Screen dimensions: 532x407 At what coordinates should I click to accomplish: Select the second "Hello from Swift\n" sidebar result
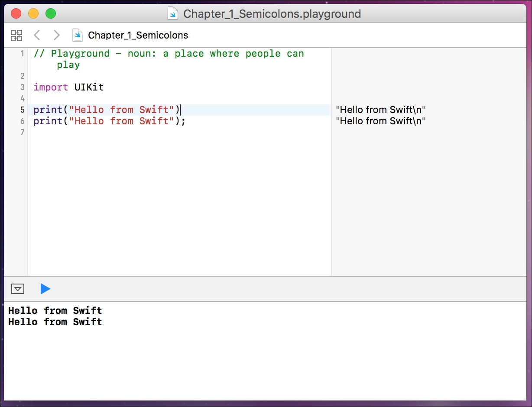(x=380, y=121)
